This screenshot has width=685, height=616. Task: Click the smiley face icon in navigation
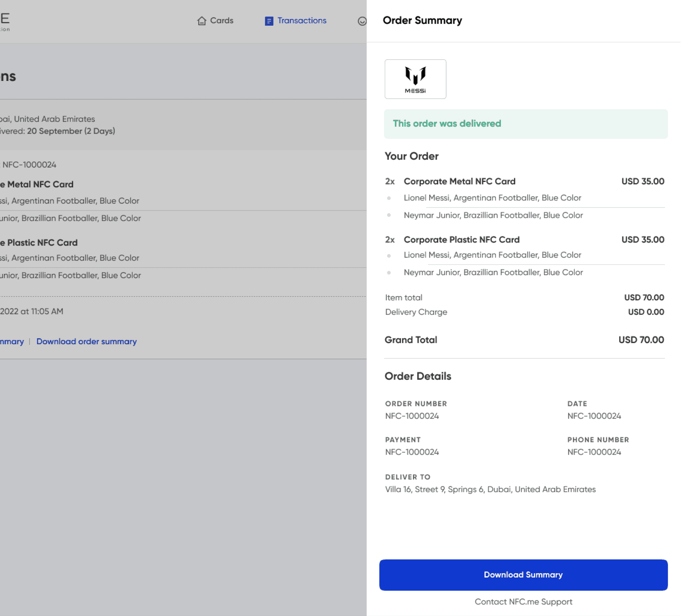coord(362,21)
